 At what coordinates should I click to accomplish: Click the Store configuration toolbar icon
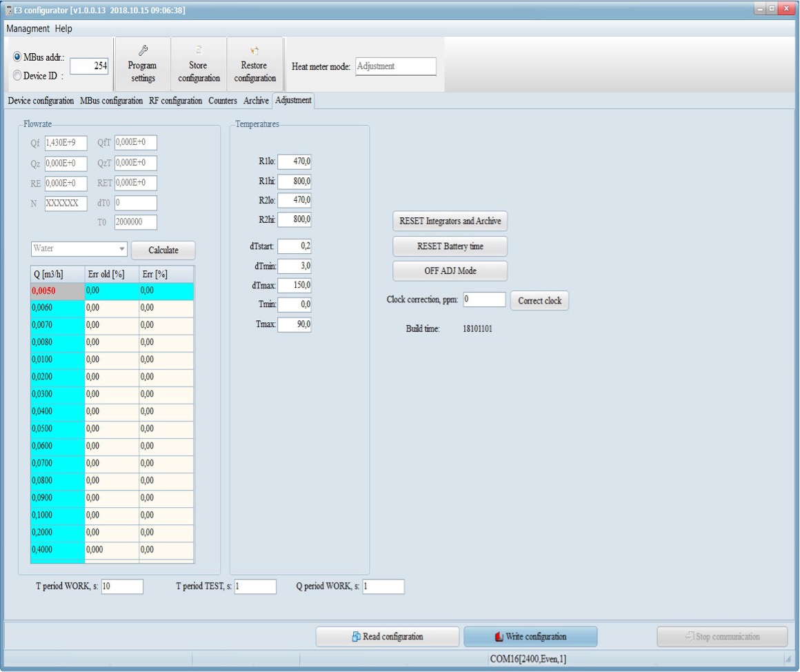pos(199,64)
